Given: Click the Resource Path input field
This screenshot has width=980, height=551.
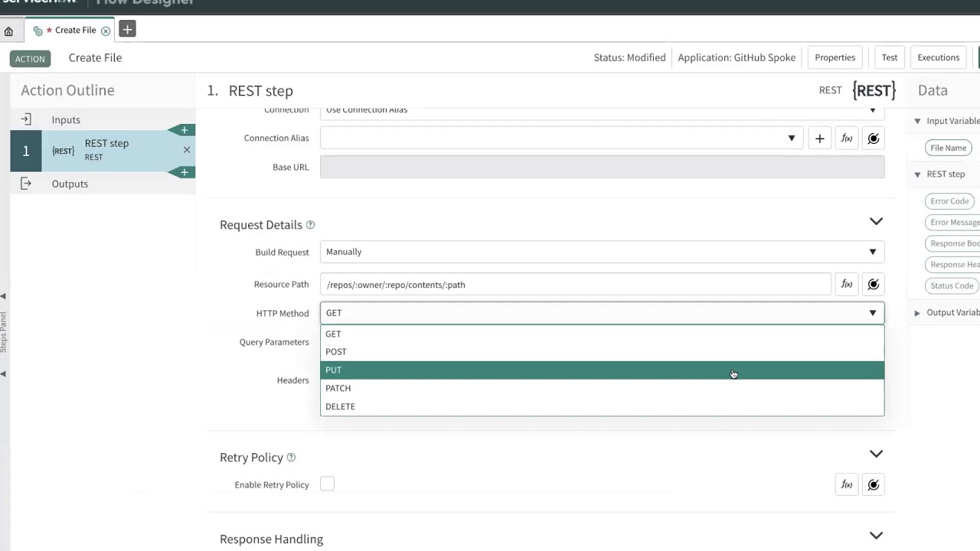Looking at the screenshot, I should (x=574, y=285).
